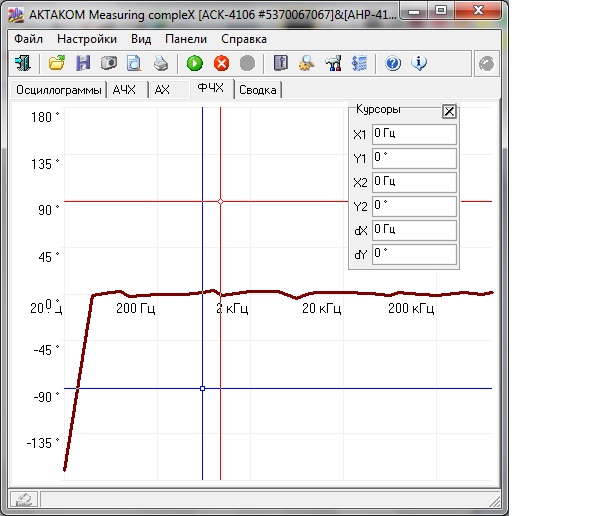Image resolution: width=614 pixels, height=516 pixels.
Task: Click the blue cursor intersection marker
Action: click(x=202, y=388)
